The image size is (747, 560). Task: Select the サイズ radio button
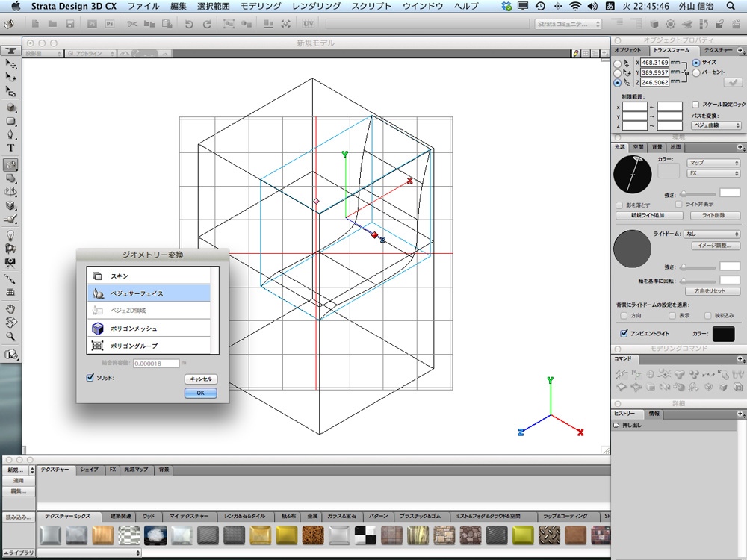tap(696, 63)
